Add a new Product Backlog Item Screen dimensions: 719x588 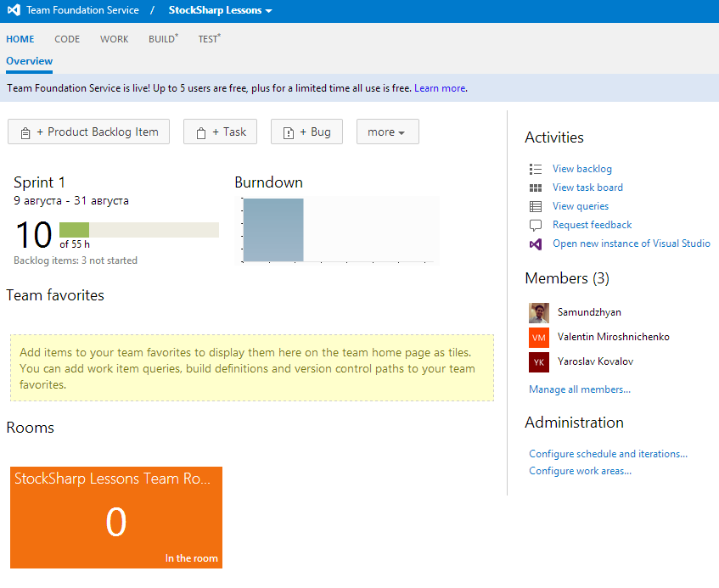[88, 132]
